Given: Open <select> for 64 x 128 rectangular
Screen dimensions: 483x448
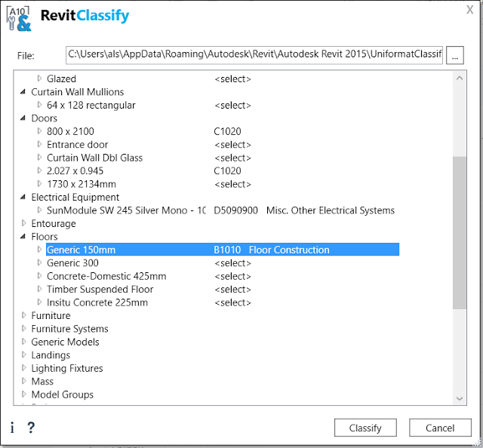Looking at the screenshot, I should click(233, 106).
